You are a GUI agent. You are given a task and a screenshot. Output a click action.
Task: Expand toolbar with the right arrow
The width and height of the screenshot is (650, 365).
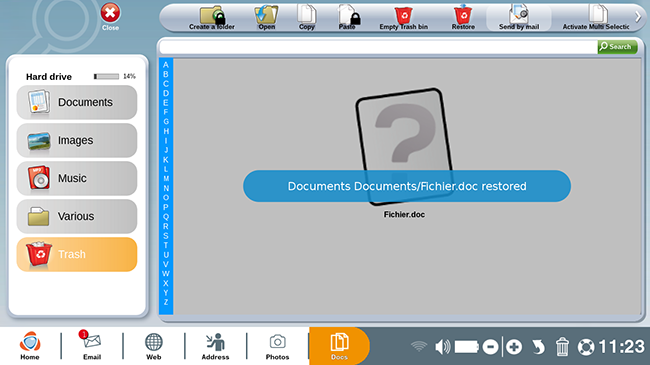(x=638, y=17)
